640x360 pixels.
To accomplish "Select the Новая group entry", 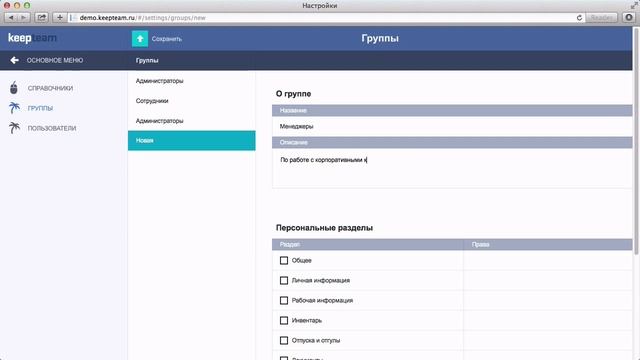I will pos(191,140).
